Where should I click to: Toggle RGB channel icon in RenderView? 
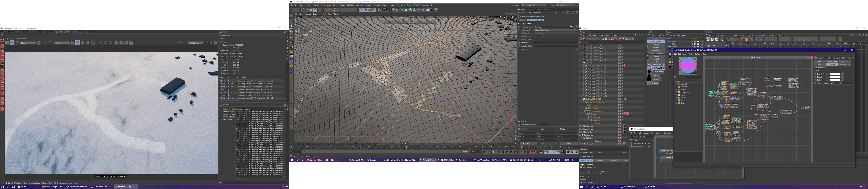click(39, 43)
